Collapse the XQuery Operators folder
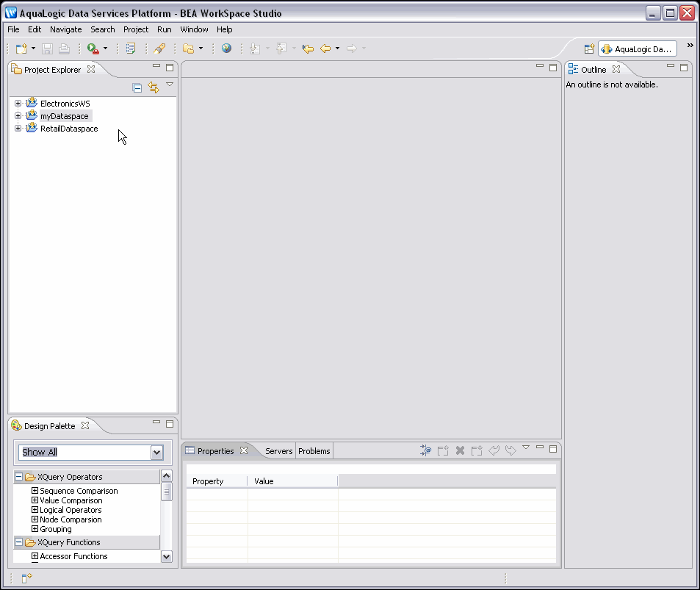Screen dimensions: 700x590 (19, 477)
